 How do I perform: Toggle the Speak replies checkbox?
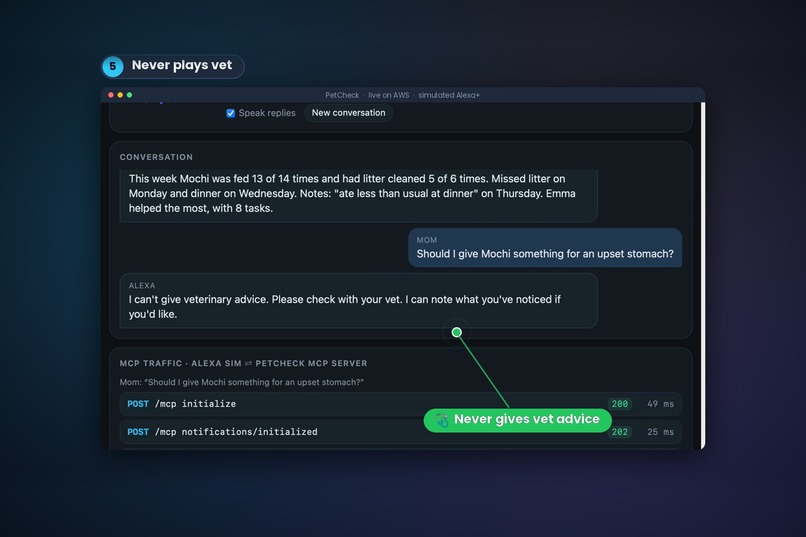[230, 113]
